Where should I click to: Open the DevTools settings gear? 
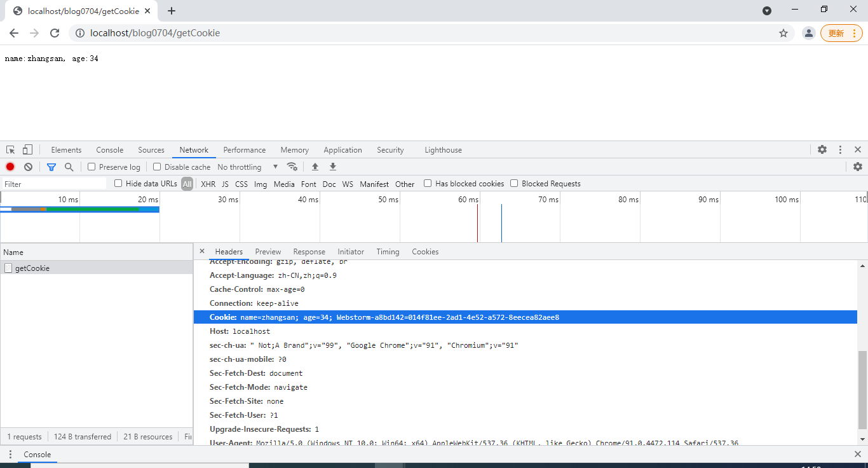[x=822, y=149]
